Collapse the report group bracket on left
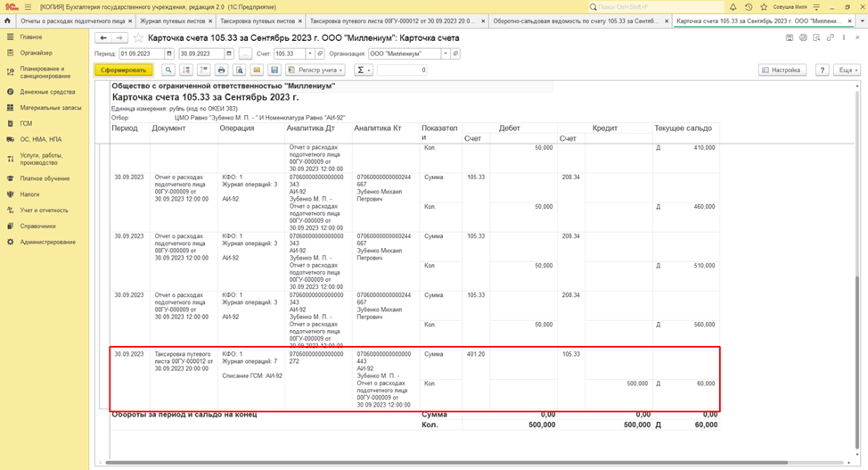Viewport: 868px width, 470px height. tap(102, 276)
